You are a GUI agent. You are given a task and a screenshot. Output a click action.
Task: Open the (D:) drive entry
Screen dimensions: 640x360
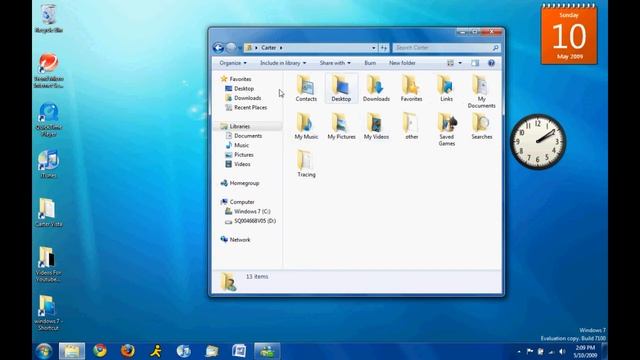[255, 221]
